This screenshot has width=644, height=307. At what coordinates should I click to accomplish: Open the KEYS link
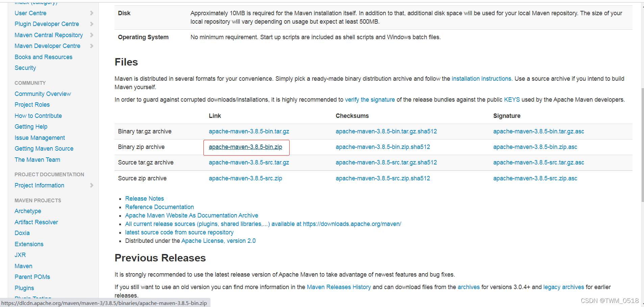point(512,100)
